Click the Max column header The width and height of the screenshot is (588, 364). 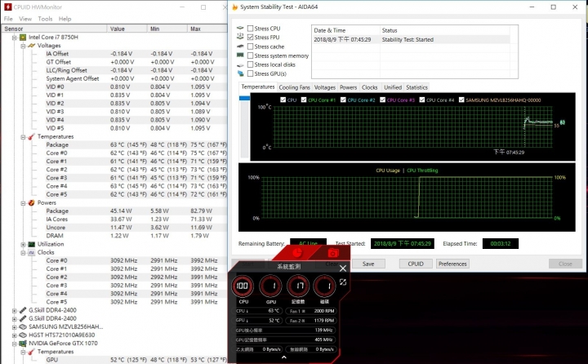click(x=196, y=28)
